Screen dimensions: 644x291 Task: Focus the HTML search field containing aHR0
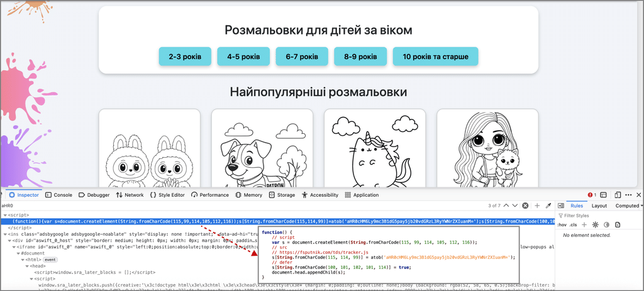(242, 206)
